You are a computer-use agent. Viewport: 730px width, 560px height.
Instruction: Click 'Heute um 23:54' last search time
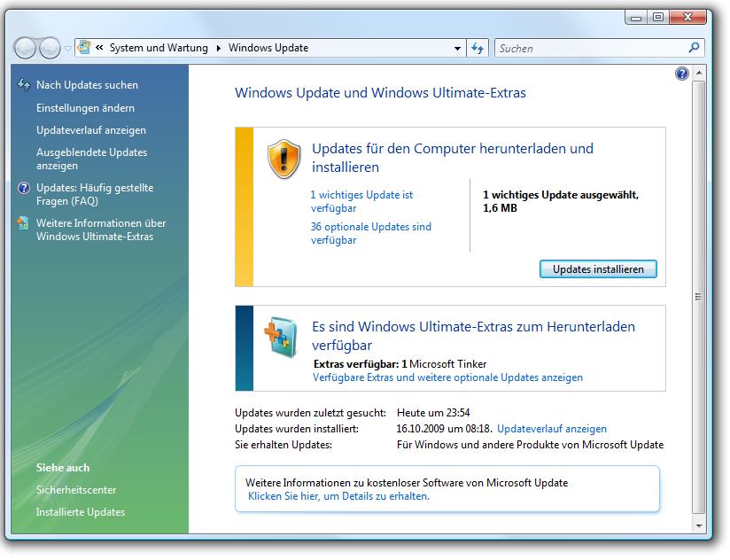tap(433, 412)
